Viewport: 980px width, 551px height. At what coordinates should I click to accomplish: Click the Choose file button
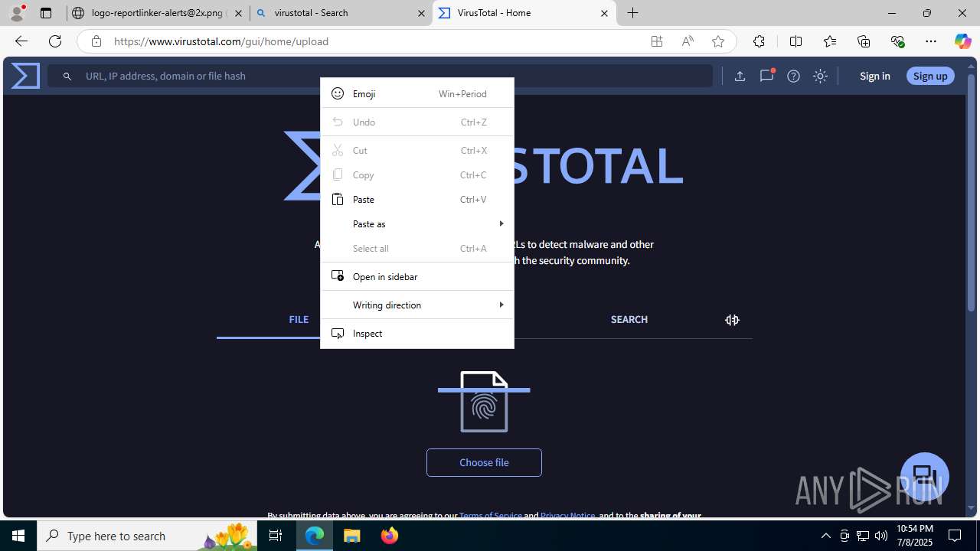pyautogui.click(x=484, y=462)
